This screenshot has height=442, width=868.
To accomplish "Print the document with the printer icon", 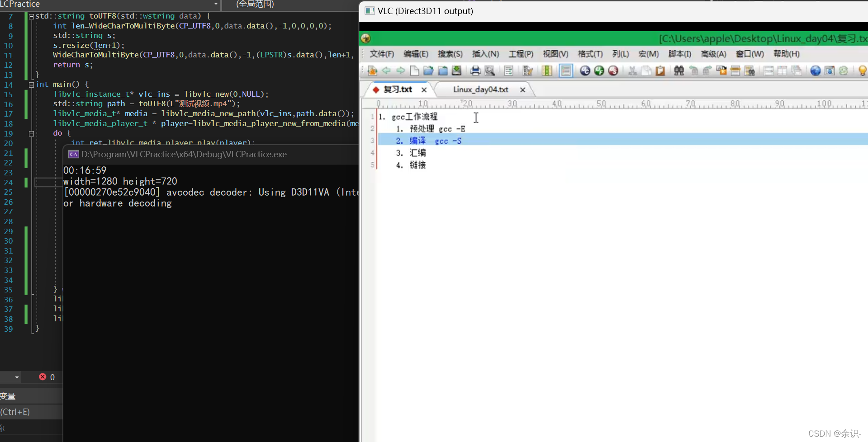I will pos(475,71).
